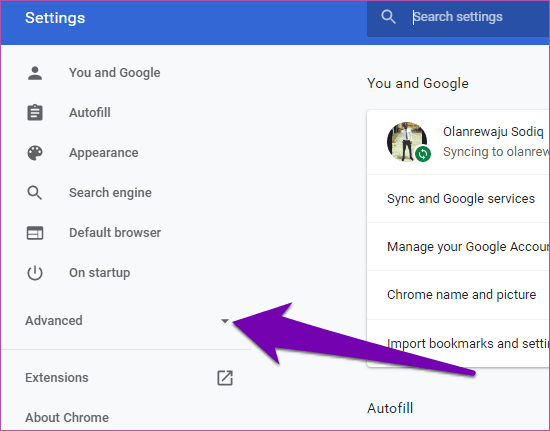The height and width of the screenshot is (431, 550).
Task: Click the Olanrewaju Sodiq account name
Action: click(493, 132)
